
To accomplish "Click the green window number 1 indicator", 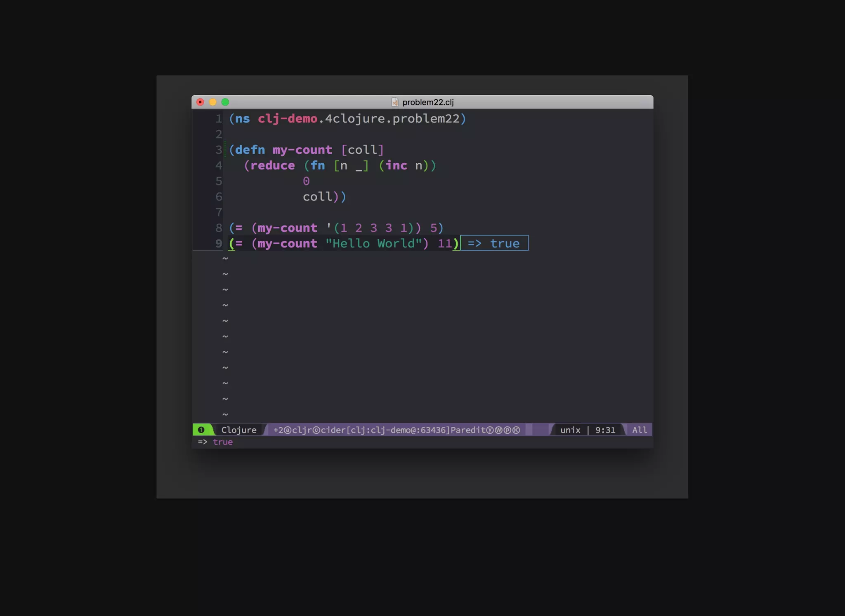I will pos(201,430).
